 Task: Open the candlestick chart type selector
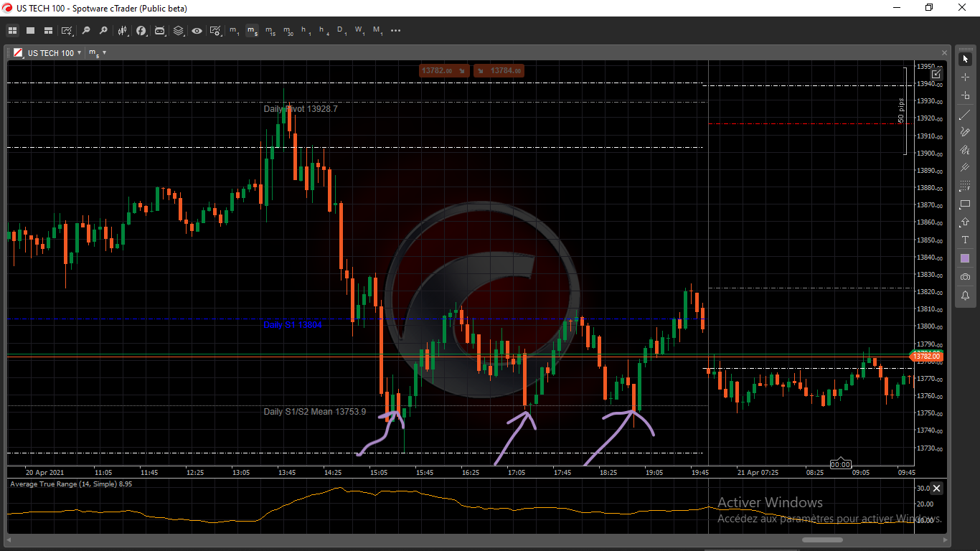(x=123, y=31)
